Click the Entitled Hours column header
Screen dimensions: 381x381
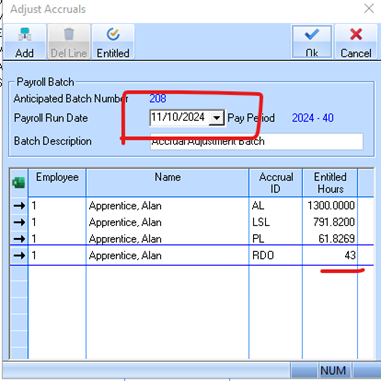click(330, 183)
